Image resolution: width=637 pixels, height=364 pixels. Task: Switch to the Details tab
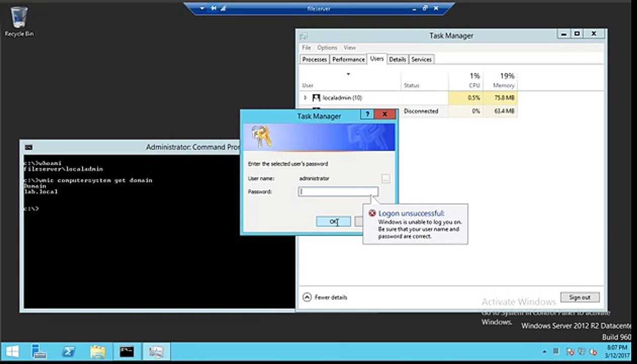click(x=397, y=59)
